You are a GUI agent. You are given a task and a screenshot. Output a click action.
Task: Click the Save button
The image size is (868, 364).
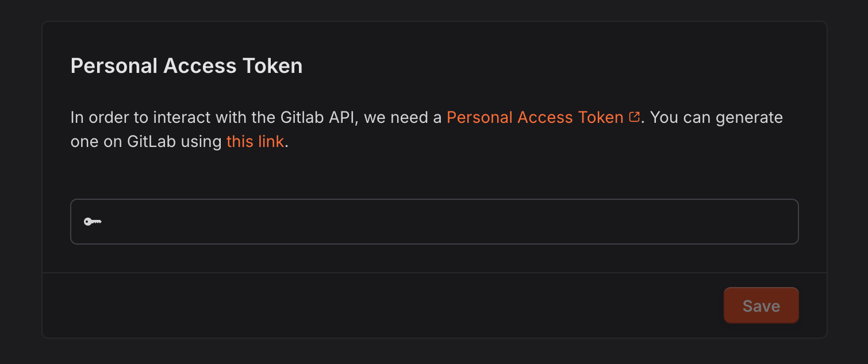pyautogui.click(x=761, y=305)
